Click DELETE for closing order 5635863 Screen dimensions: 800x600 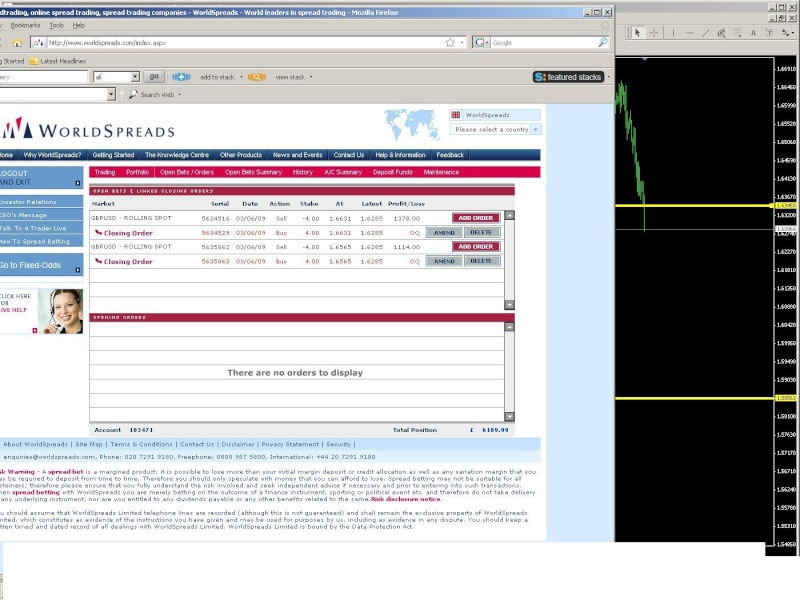481,261
